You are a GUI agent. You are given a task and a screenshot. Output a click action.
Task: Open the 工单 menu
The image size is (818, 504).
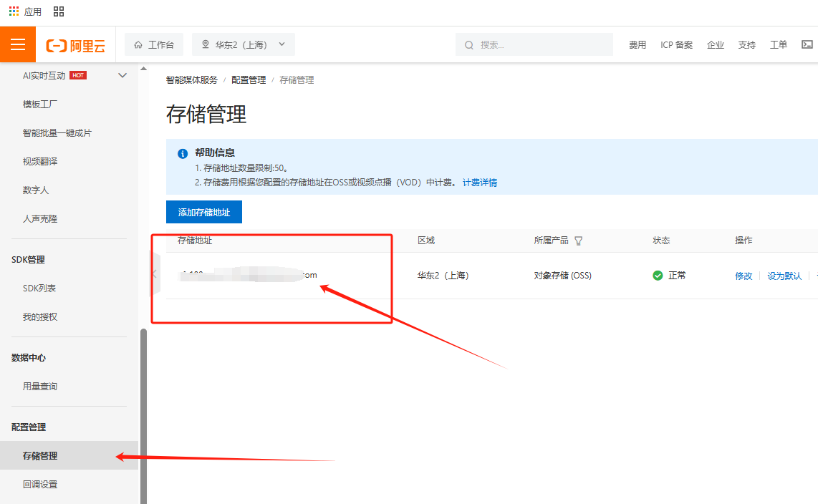[x=779, y=45]
